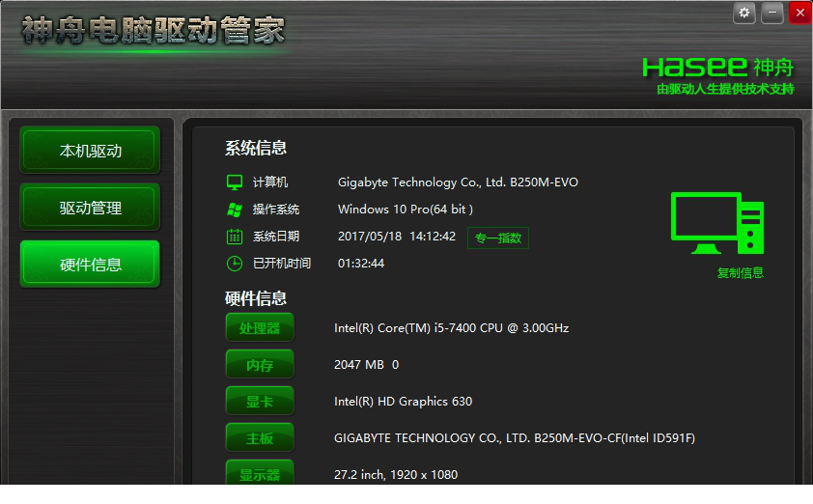Select the uptime value 01:32:44

pos(361,264)
